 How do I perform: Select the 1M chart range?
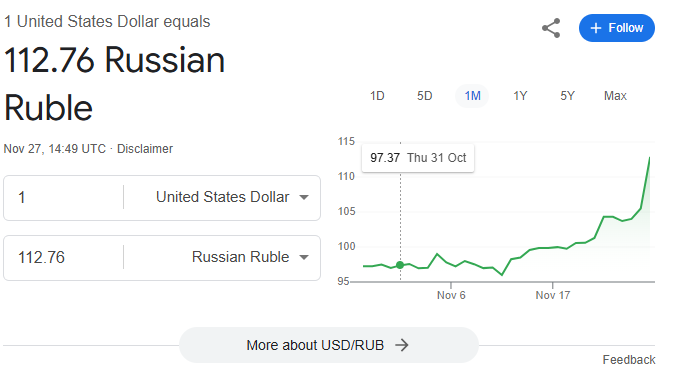[x=472, y=96]
